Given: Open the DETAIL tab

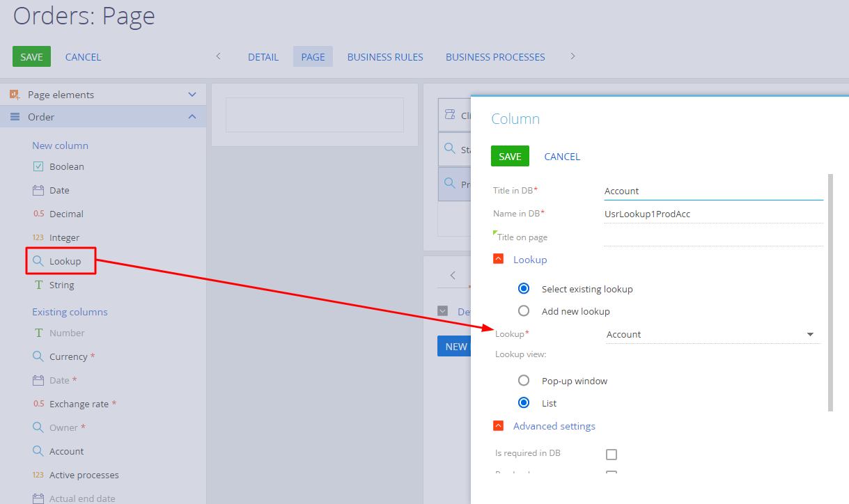Looking at the screenshot, I should click(x=263, y=57).
